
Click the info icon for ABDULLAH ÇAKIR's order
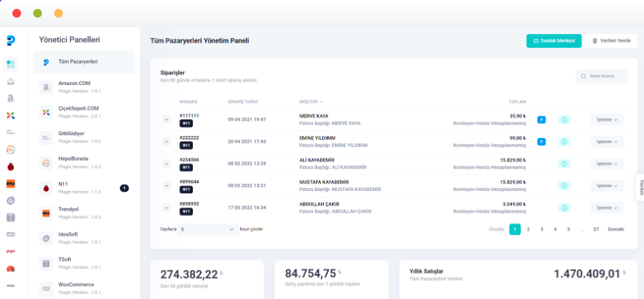(564, 208)
